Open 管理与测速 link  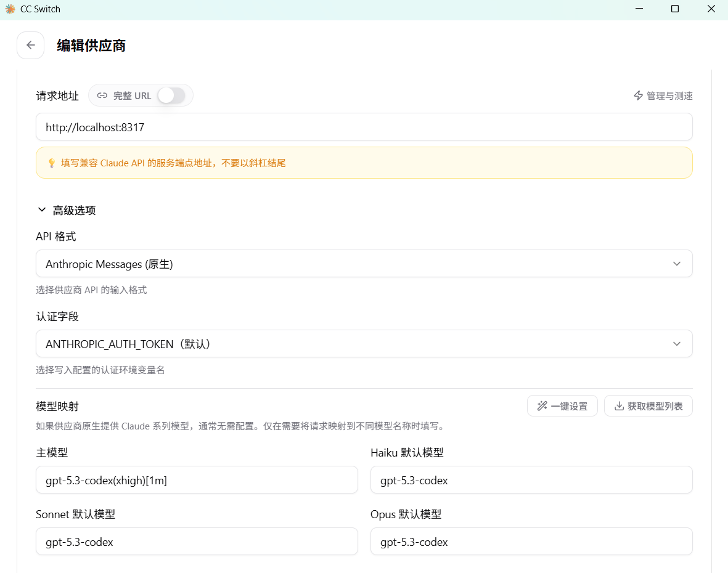663,95
